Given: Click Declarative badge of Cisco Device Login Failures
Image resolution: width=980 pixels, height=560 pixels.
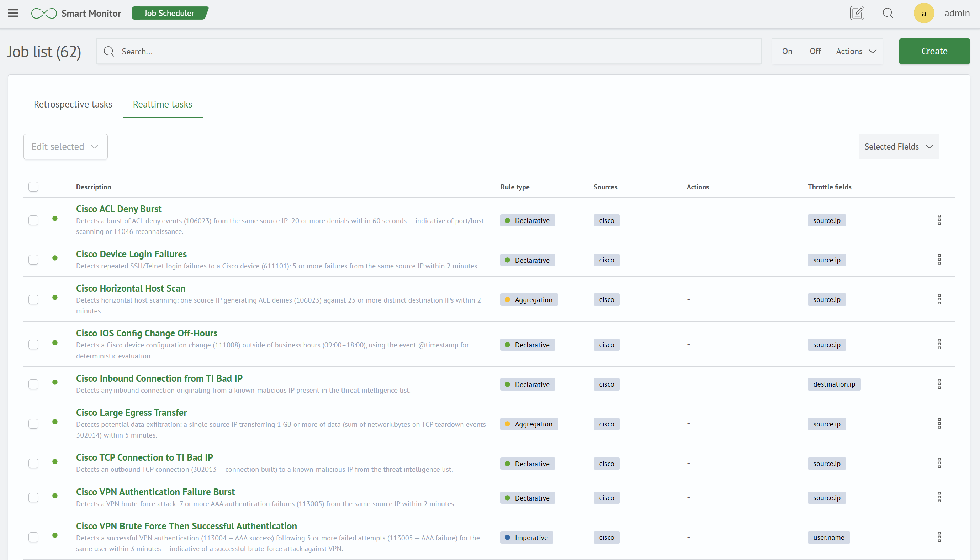Looking at the screenshot, I should point(528,260).
